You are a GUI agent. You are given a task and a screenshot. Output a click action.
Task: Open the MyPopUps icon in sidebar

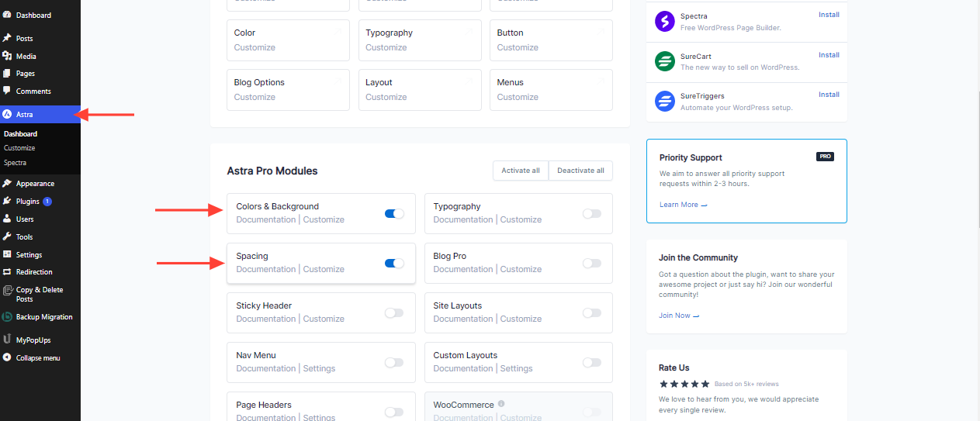tap(7, 340)
